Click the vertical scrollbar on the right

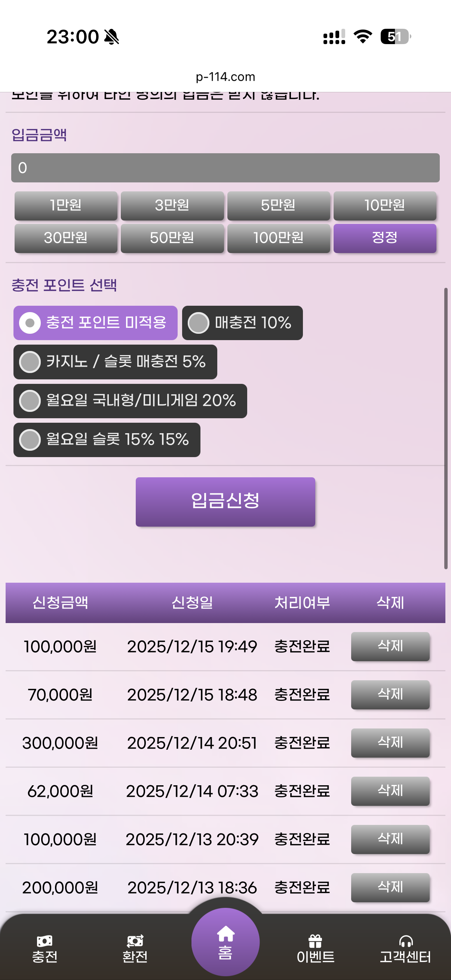point(445,428)
